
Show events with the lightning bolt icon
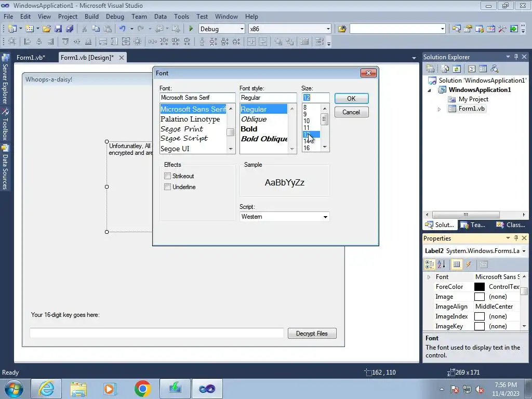[469, 264]
